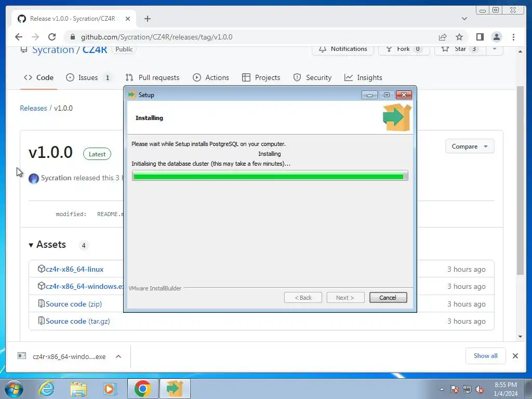Open the star list dropdown arrow
532x399 pixels.
(x=495, y=49)
